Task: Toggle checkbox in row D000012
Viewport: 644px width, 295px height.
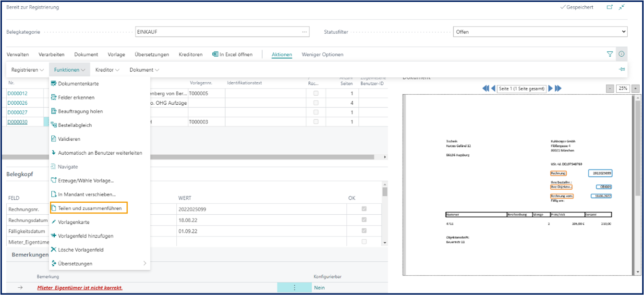Action: (316, 94)
